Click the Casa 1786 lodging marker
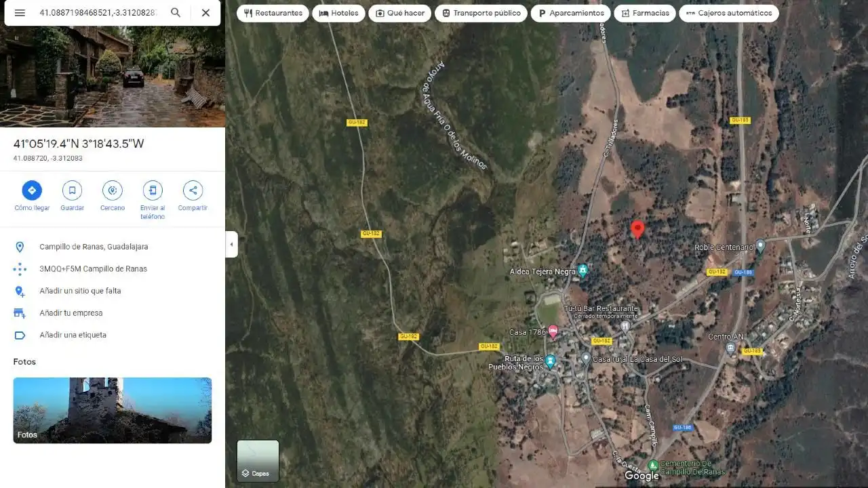Viewport: 868px width, 488px height. click(553, 332)
